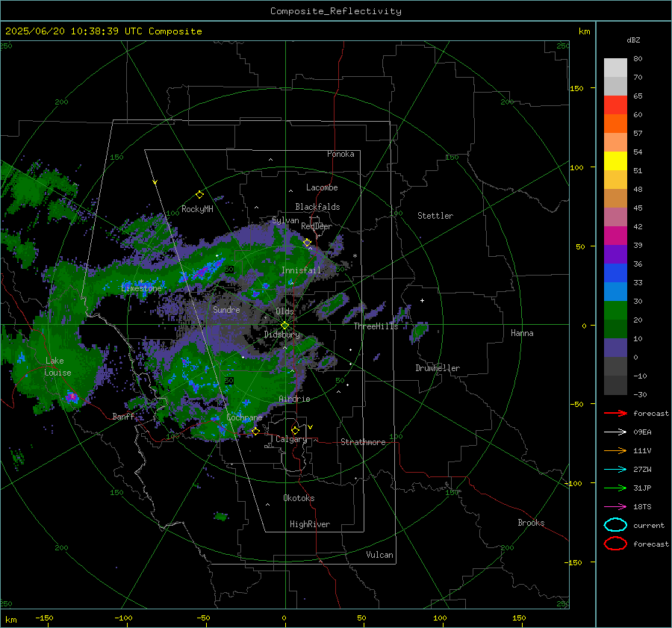Viewport: 672px width, 628px height.
Task: Select the Sundre label
Action: 226,309
